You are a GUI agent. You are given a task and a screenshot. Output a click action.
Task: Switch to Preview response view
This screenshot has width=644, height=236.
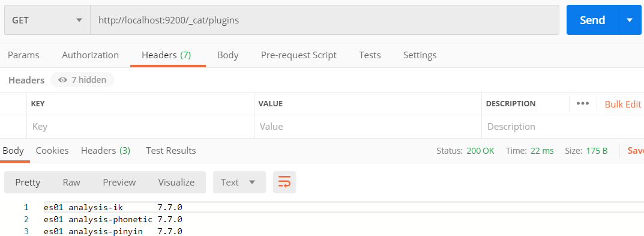[x=119, y=182]
